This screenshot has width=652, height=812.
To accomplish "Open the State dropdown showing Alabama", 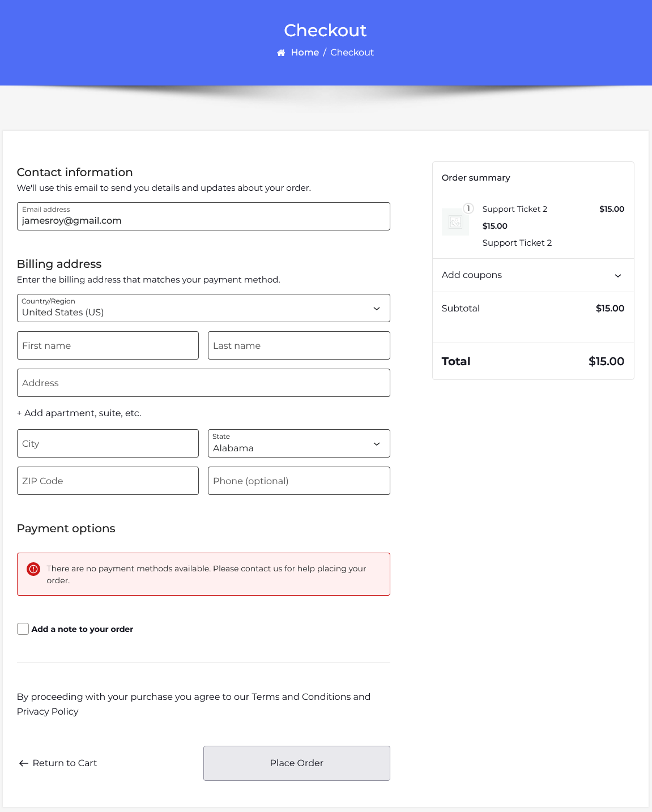I will click(x=299, y=444).
